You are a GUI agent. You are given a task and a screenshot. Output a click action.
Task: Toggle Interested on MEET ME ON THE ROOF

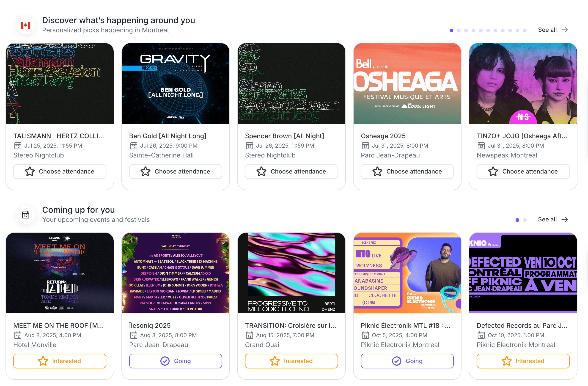pos(60,361)
